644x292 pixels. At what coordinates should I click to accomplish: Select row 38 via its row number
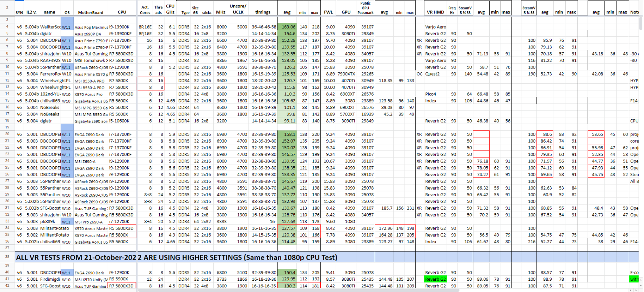7,257
